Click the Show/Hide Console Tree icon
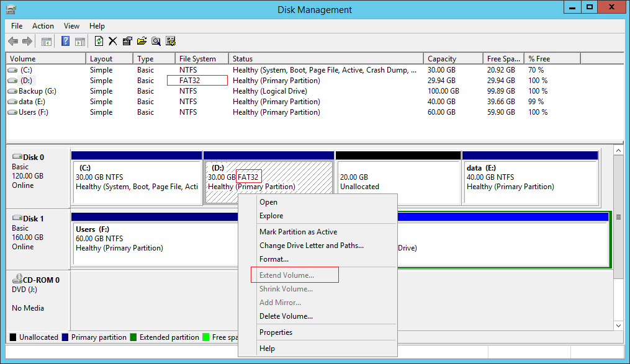The height and width of the screenshot is (364, 630). point(46,42)
